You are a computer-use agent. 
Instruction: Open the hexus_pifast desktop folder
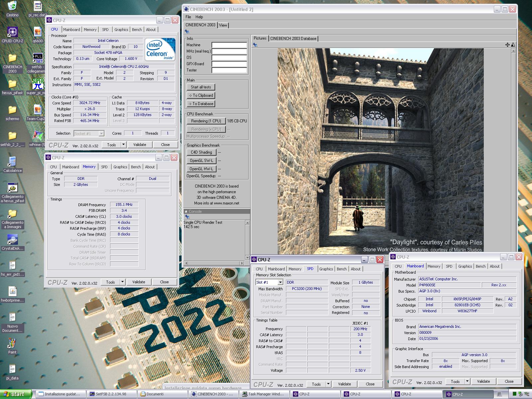pos(12,84)
